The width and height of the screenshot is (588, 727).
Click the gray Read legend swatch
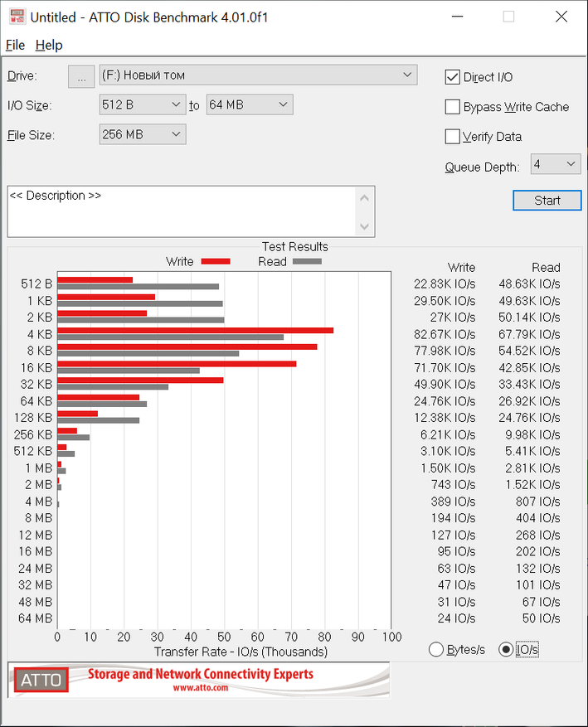click(x=307, y=261)
